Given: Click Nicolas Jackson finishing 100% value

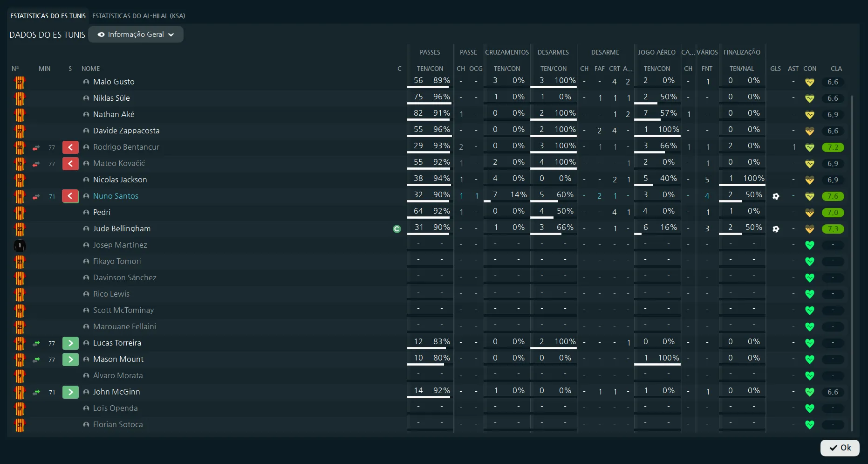Looking at the screenshot, I should point(754,178).
